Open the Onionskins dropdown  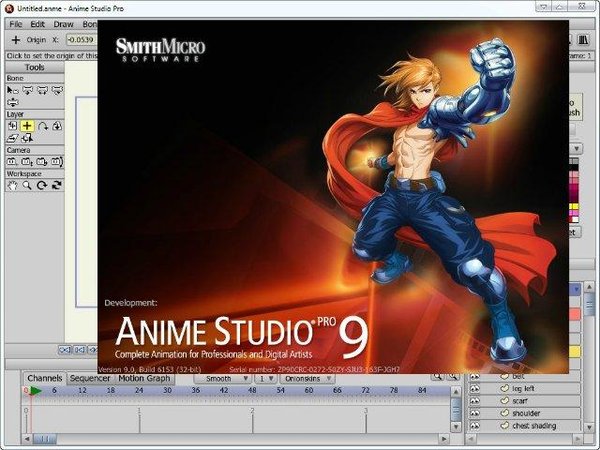[307, 378]
